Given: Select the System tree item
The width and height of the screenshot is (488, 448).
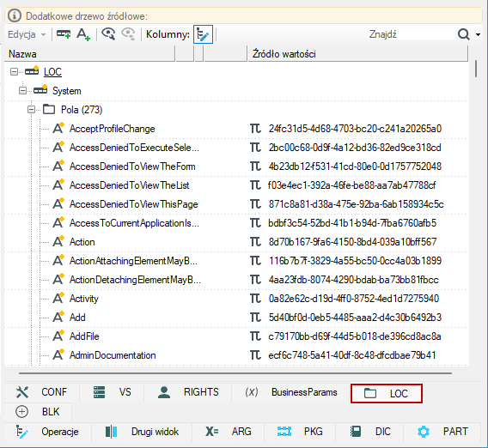Looking at the screenshot, I should (67, 91).
